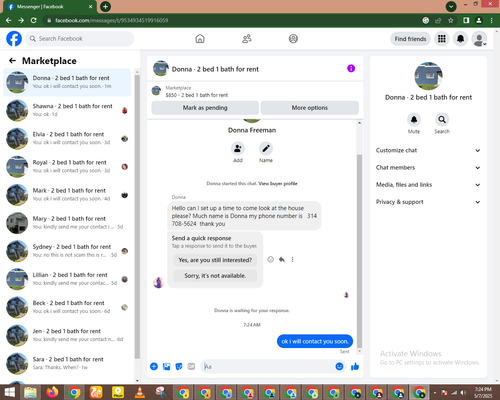500x400 pixels.
Task: Mute this conversation via bell icon
Action: (x=414, y=119)
